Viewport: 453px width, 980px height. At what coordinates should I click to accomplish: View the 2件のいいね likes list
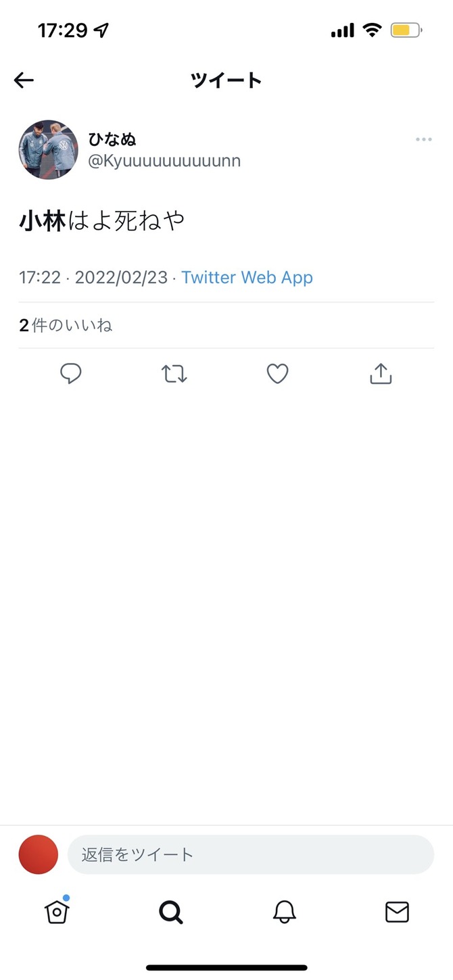pos(66,326)
